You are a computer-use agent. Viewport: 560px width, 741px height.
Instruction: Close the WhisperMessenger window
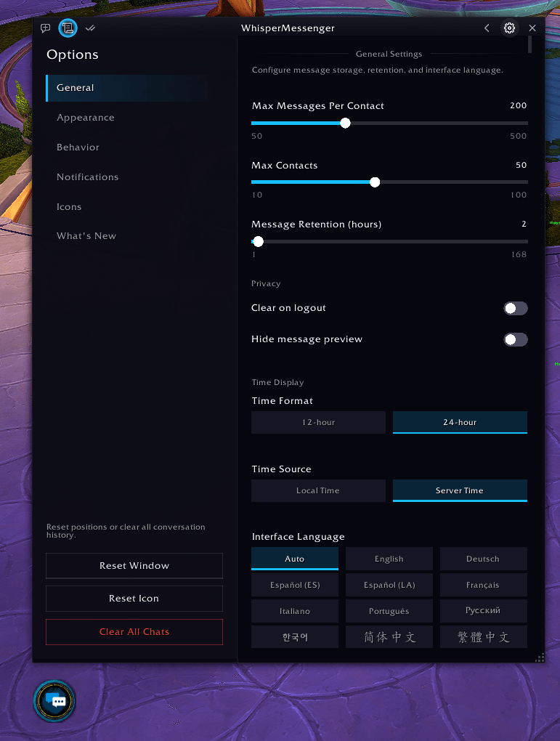point(532,28)
